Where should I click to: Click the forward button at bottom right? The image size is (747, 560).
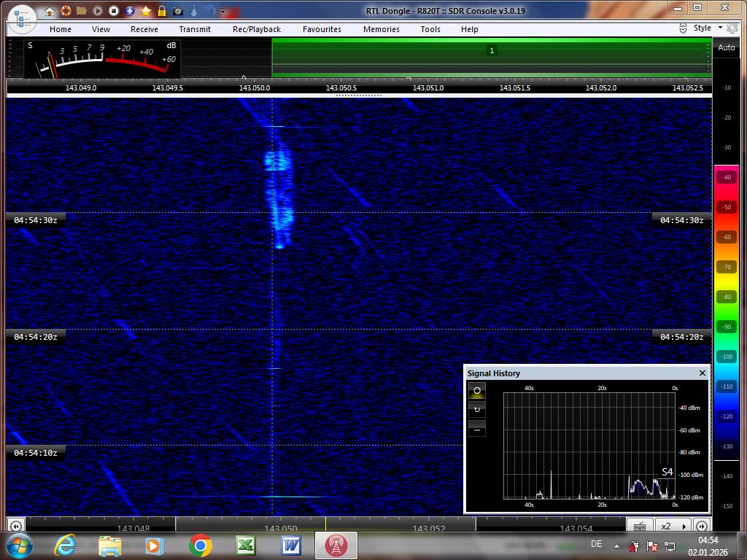[x=702, y=526]
